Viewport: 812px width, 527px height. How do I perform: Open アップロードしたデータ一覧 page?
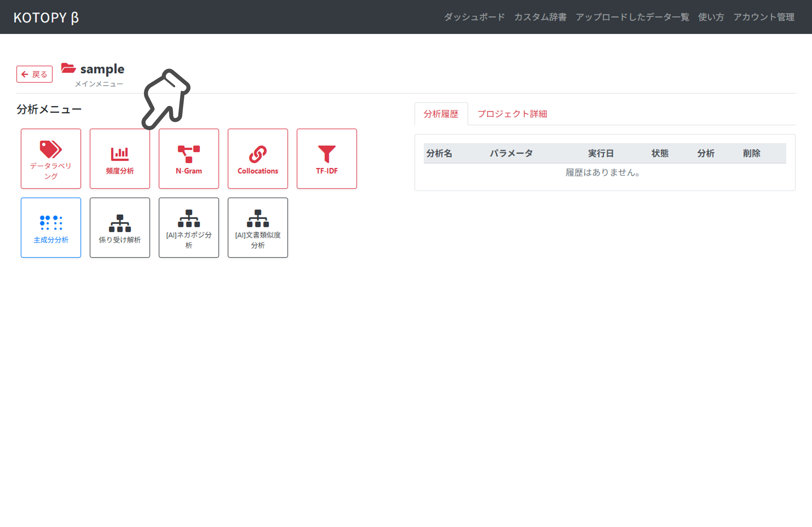point(632,17)
